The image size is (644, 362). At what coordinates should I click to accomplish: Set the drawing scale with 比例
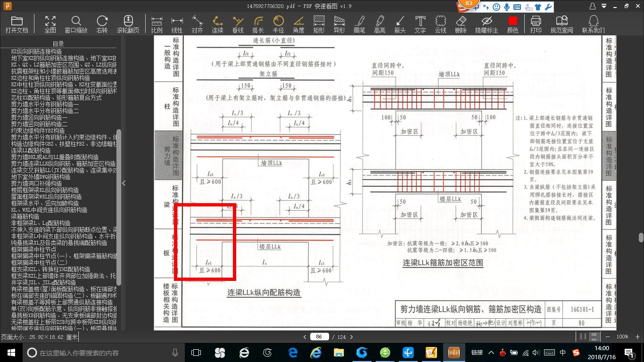pos(157,24)
